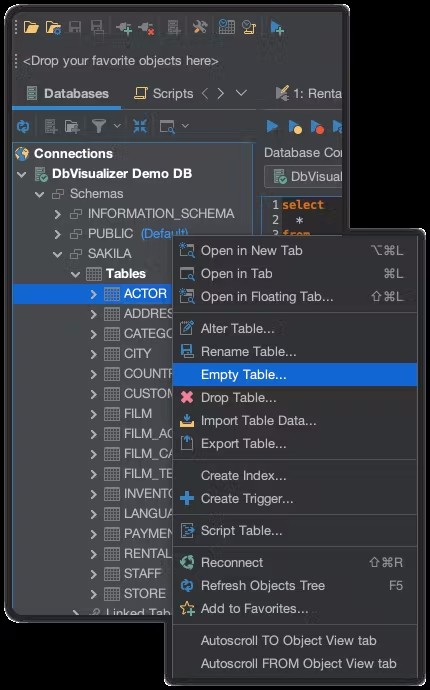This screenshot has height=690, width=430.
Task: Choose Autoscroll TO Object View tab
Action: 294,641
